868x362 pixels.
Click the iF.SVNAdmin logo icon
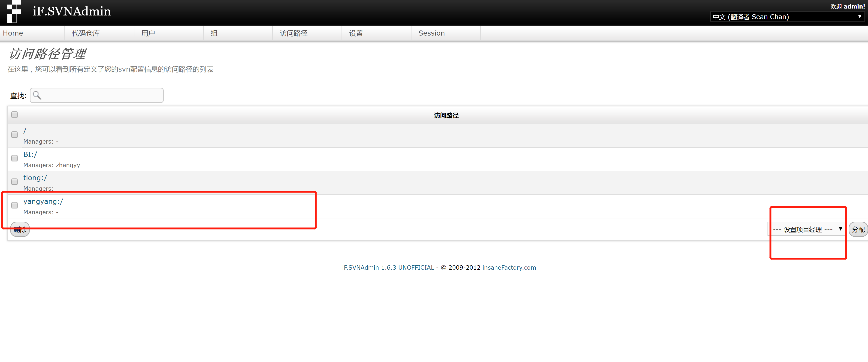point(14,12)
